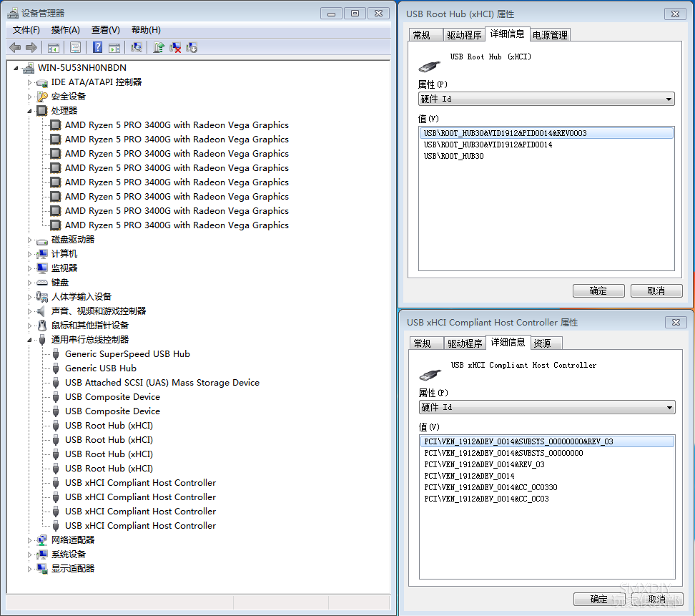Toggle the show/hide action pane icon

pos(114,47)
